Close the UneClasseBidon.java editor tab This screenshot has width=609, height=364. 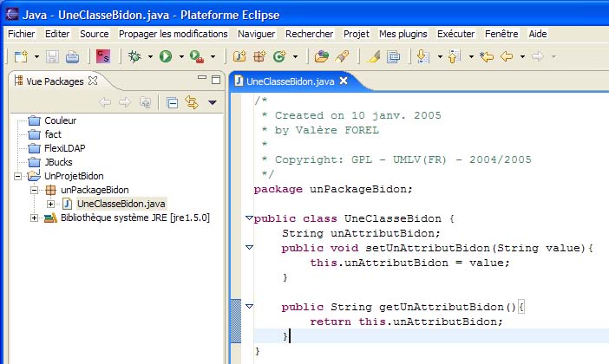coord(343,81)
